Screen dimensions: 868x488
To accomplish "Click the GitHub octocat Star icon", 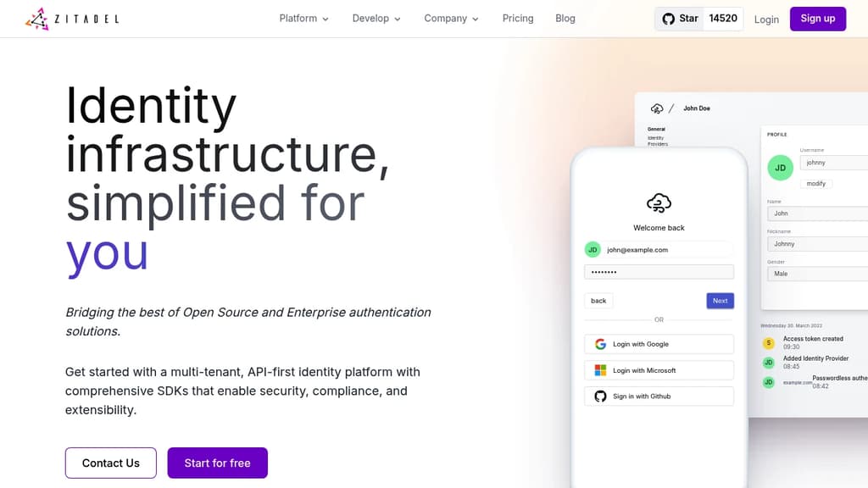I will coord(668,19).
